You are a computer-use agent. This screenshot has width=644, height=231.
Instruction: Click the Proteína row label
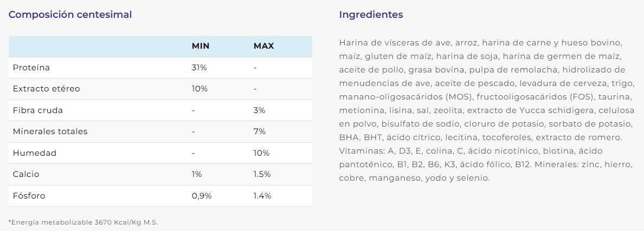click(x=31, y=68)
